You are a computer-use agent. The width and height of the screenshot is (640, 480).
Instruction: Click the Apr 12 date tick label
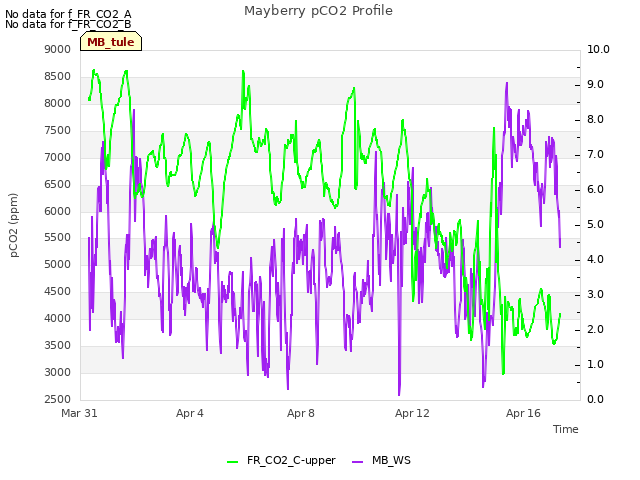coord(412,413)
